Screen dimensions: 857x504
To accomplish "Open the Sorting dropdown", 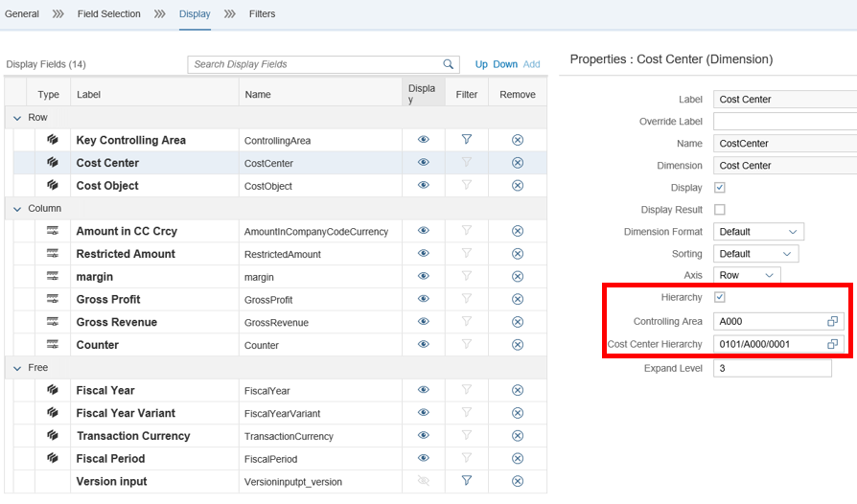I will coord(756,254).
